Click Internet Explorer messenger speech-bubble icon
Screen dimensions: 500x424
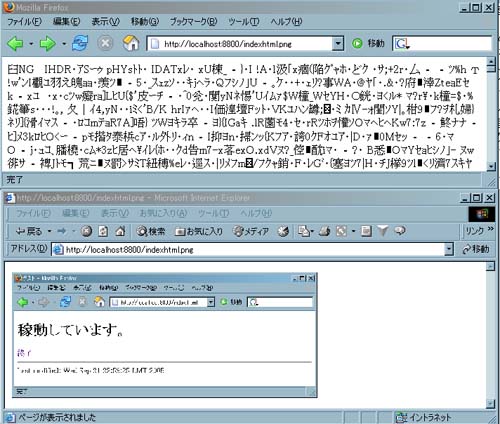(400, 231)
